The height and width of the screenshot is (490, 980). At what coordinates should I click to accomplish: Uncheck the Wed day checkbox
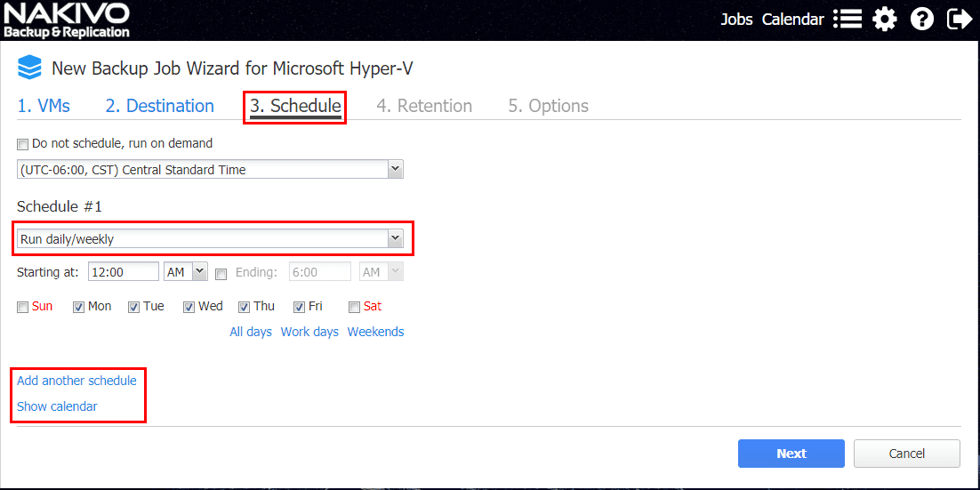point(189,308)
